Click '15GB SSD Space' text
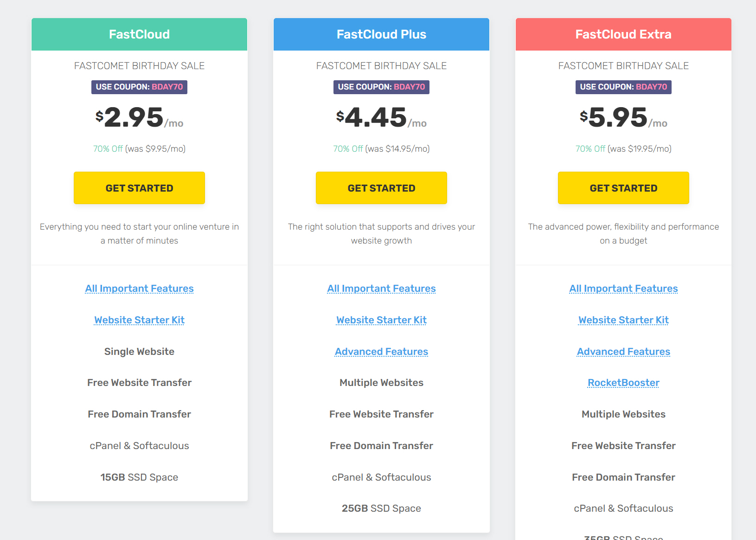The width and height of the screenshot is (756, 540). click(x=139, y=477)
